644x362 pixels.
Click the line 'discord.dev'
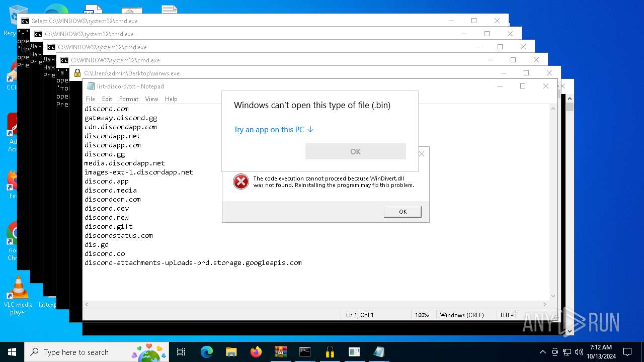(x=107, y=208)
